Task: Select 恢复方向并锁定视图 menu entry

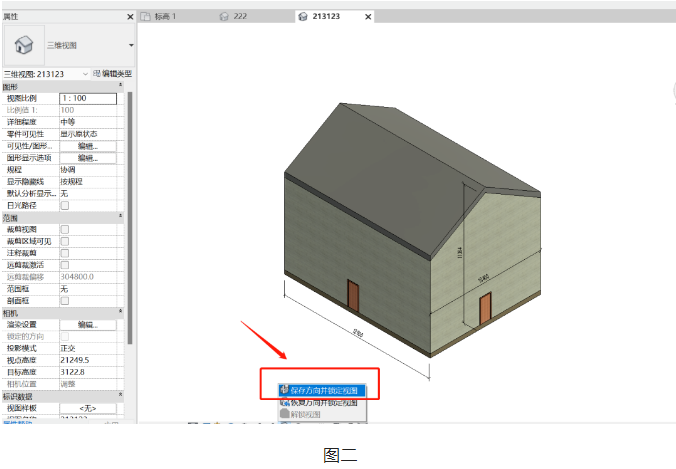Action: [323, 403]
